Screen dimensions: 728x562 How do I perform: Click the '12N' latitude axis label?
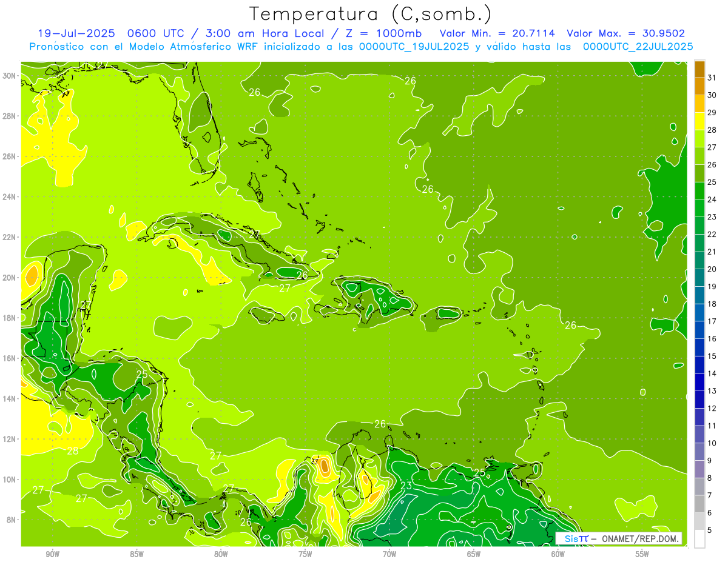click(x=10, y=439)
